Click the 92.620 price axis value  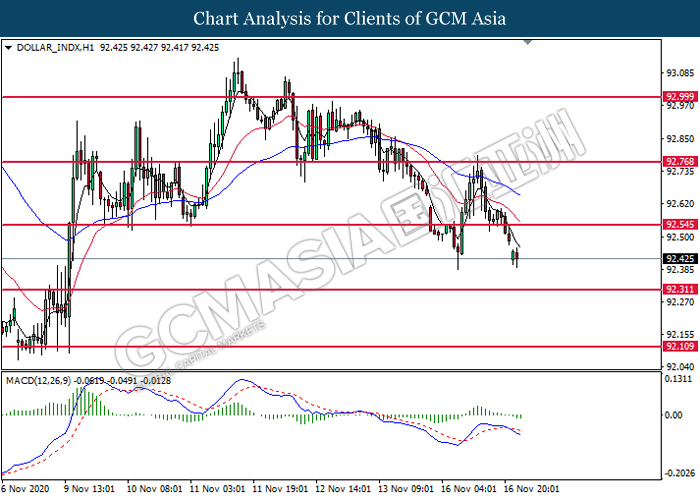click(x=680, y=204)
